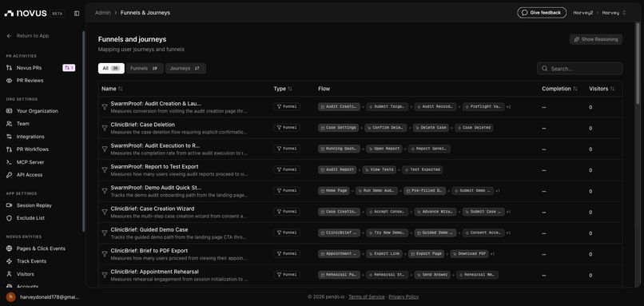Open ClinicBrief: Case Creation Wizard funnel
644x306 pixels.
click(x=360, y=212)
